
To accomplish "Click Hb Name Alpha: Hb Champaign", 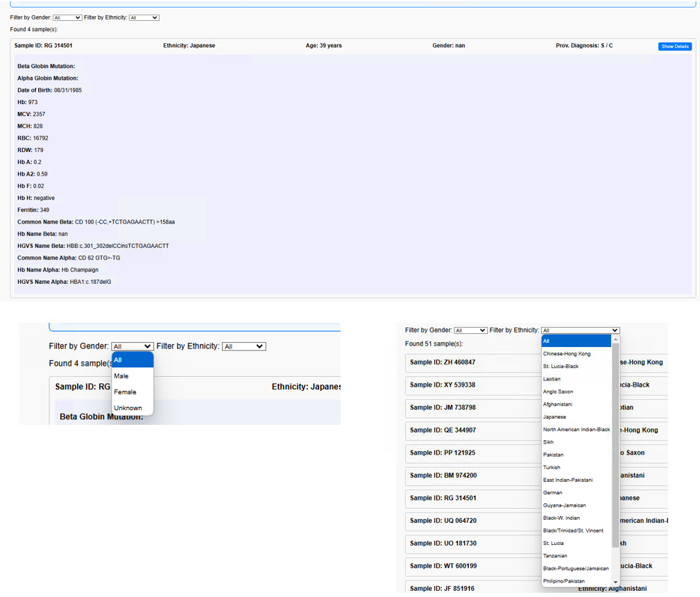I will click(58, 270).
